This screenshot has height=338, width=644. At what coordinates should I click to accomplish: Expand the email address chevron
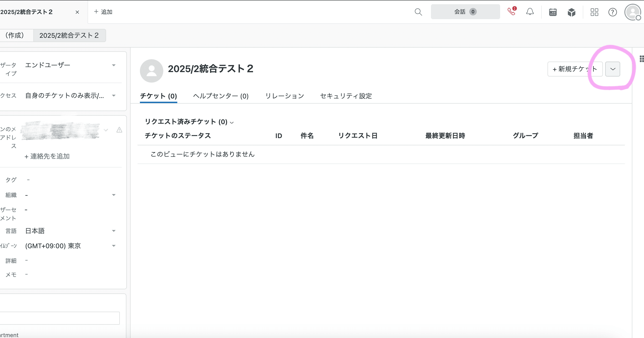pos(106,130)
